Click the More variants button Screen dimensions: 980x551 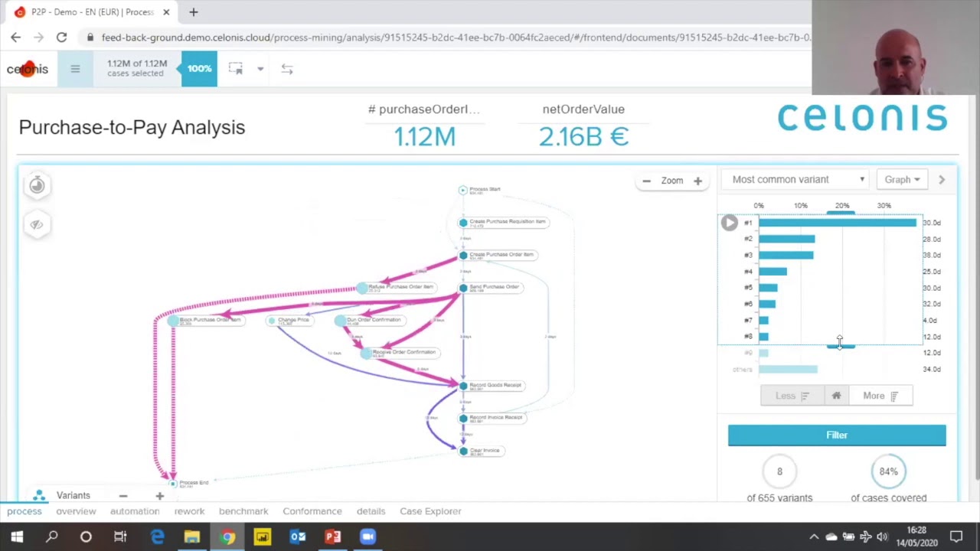[x=880, y=396]
